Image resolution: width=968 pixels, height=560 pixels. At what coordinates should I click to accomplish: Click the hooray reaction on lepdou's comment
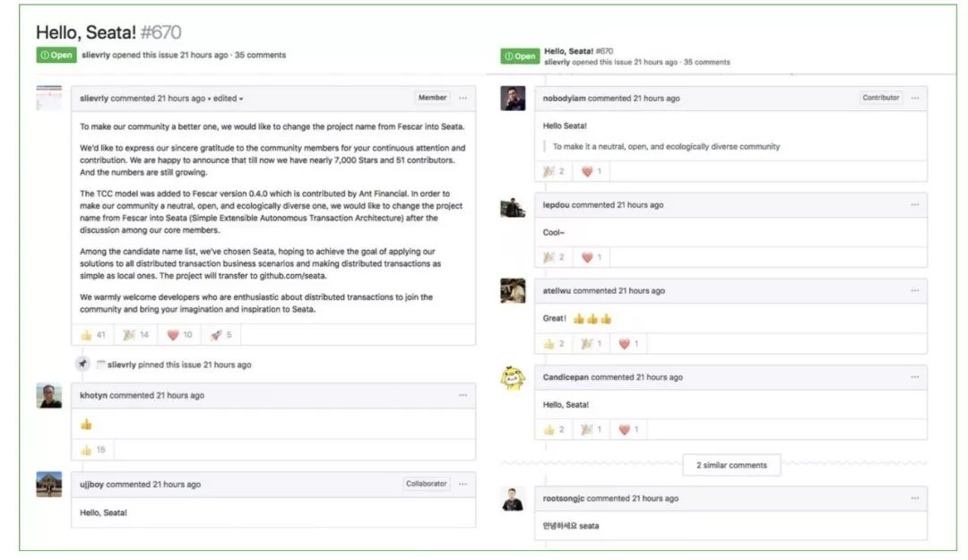[x=554, y=257]
